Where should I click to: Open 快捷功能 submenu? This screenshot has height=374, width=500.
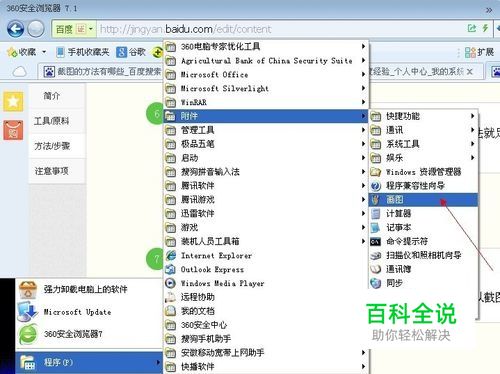(x=423, y=116)
